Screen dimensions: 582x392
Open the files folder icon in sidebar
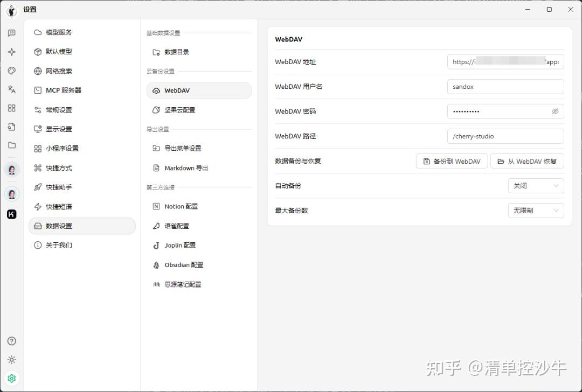pos(11,145)
